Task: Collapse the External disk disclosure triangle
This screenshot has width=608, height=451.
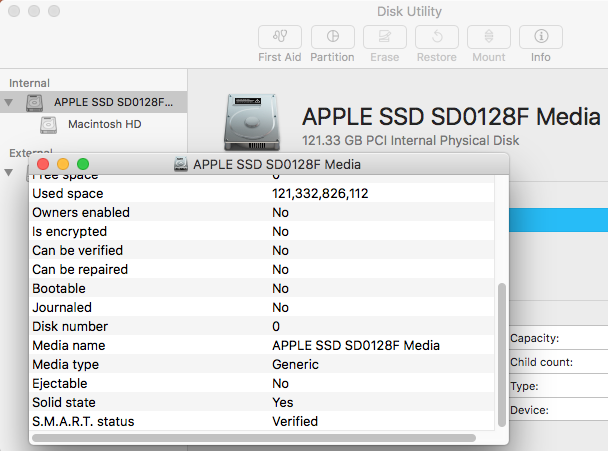Action: point(9,172)
